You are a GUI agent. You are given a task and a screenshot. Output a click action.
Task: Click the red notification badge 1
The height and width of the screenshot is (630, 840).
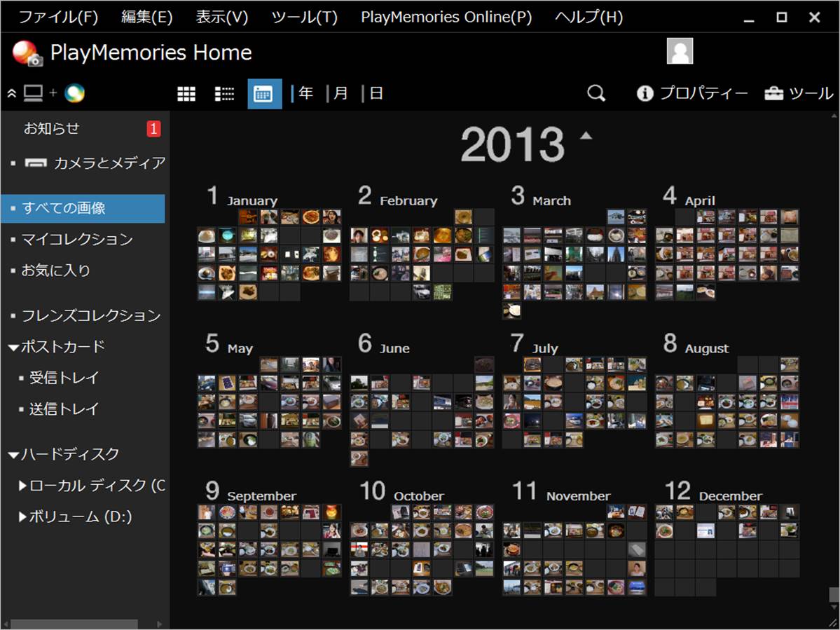click(153, 128)
